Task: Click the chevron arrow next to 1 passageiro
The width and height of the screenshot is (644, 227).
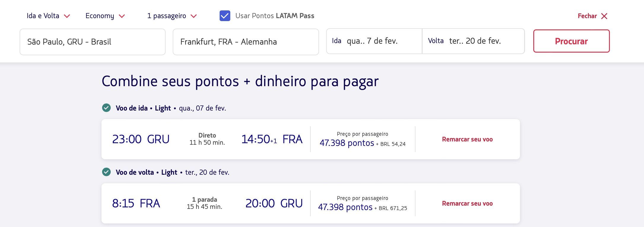Action: (x=193, y=16)
